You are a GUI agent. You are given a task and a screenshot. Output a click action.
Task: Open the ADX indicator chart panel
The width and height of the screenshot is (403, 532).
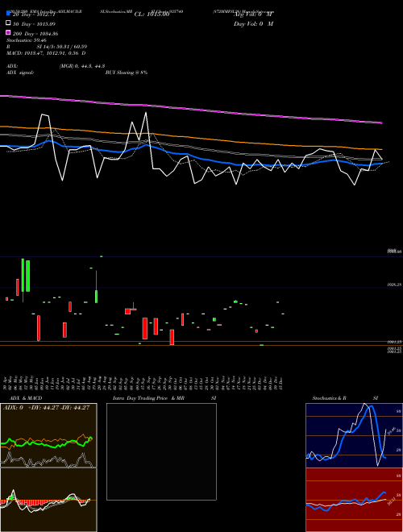48,435
